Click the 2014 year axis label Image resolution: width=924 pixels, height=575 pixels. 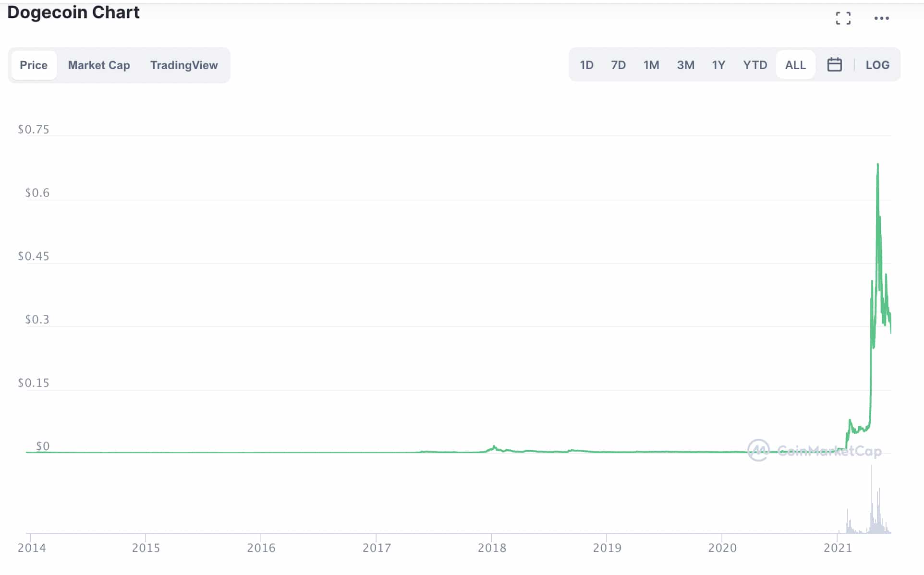(32, 548)
